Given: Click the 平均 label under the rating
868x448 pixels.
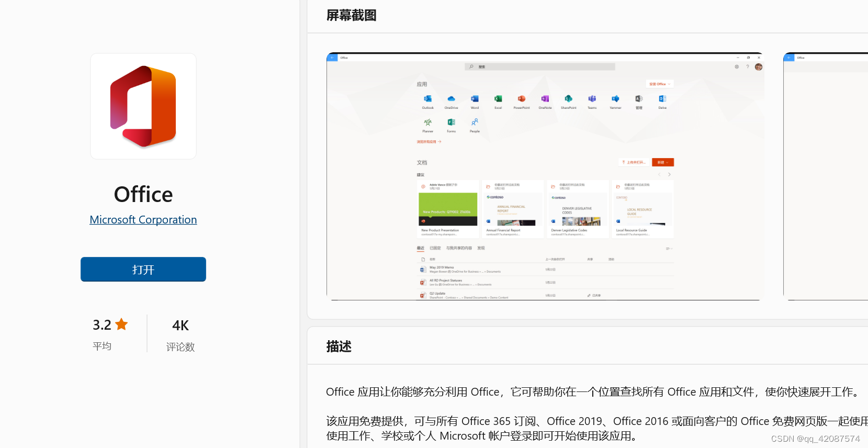Looking at the screenshot, I should [x=102, y=346].
